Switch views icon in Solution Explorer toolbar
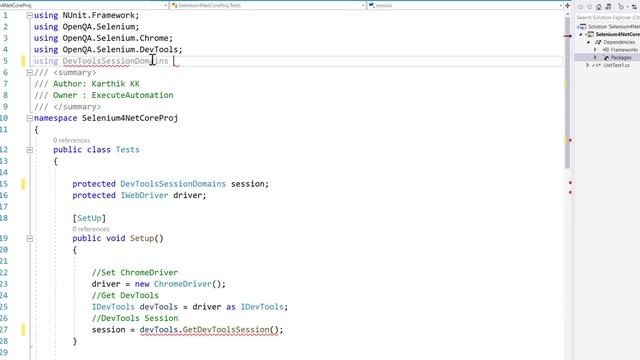Screen dimensions: 640x360 [x=608, y=7]
